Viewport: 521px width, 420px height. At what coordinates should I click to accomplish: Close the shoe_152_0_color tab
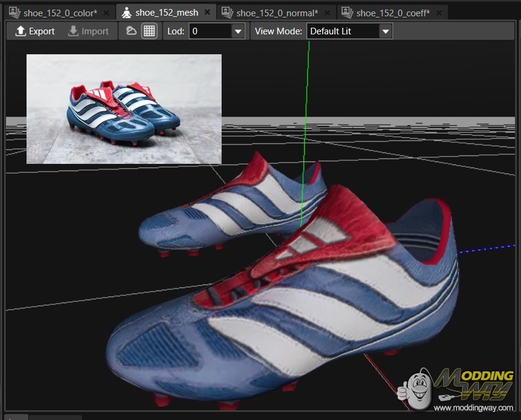[x=107, y=13]
